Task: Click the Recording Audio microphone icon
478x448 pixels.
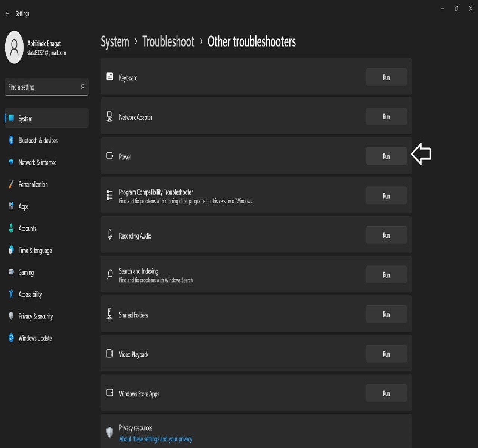Action: click(110, 235)
